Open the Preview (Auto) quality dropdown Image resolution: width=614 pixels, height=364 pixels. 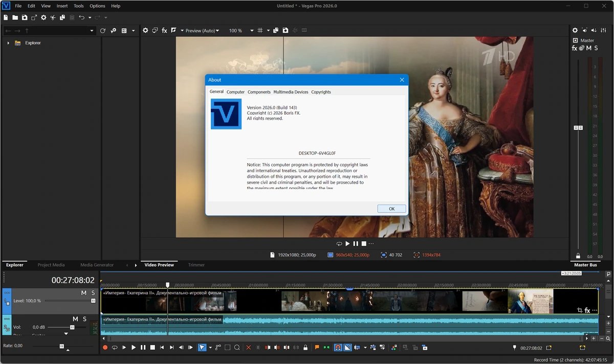(202, 31)
